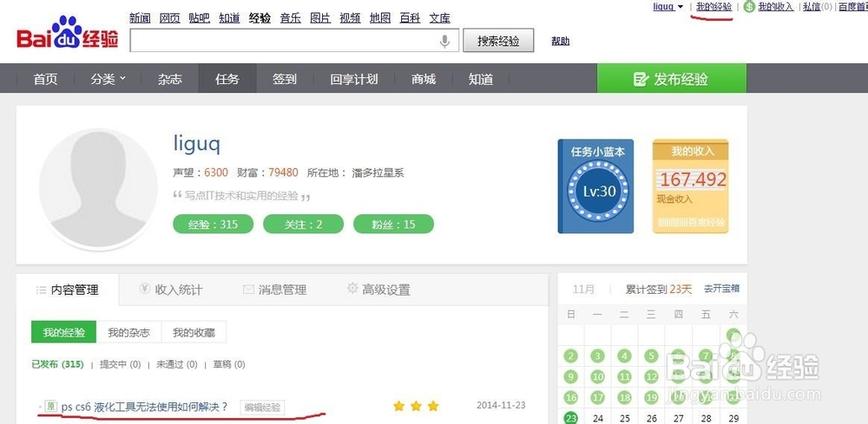Open 百科 in the top links
This screenshot has height=424, width=868.
click(411, 18)
